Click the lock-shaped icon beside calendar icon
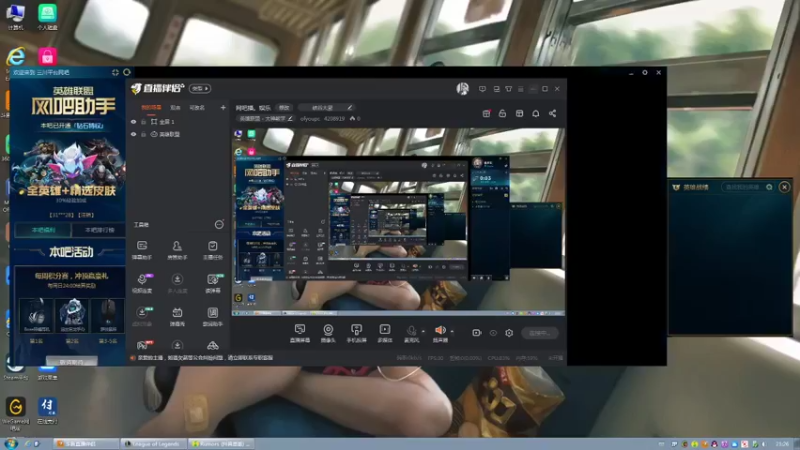The width and height of the screenshot is (800, 450). click(x=503, y=113)
